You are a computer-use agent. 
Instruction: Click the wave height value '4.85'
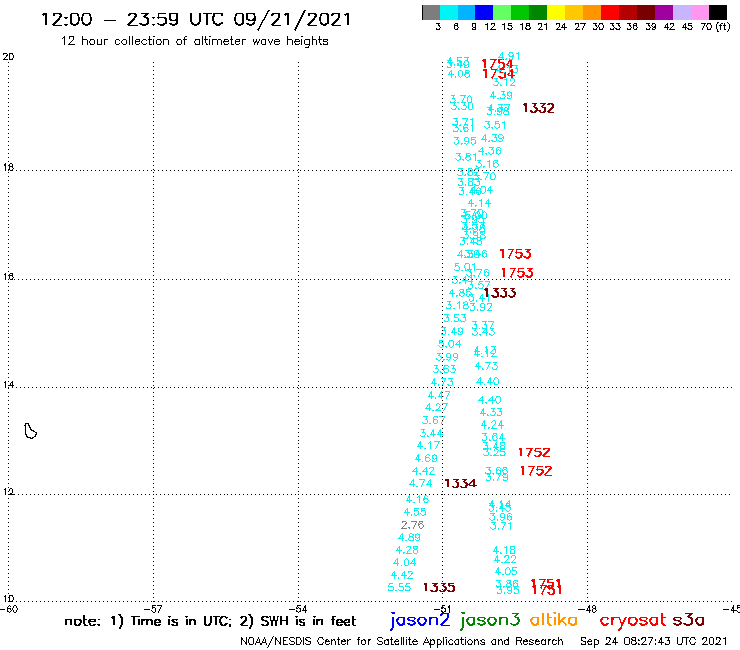pos(460,293)
